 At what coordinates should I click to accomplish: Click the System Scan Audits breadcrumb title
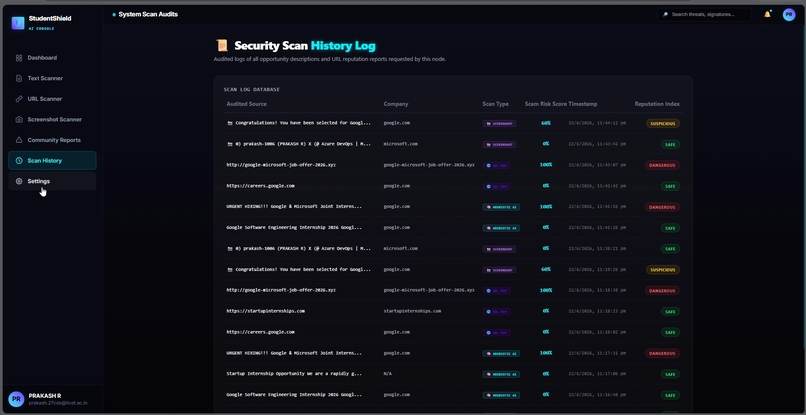148,14
